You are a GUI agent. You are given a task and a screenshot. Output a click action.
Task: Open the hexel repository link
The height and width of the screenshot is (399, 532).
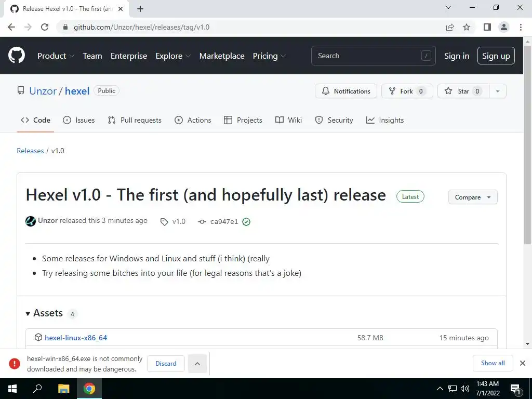(77, 91)
